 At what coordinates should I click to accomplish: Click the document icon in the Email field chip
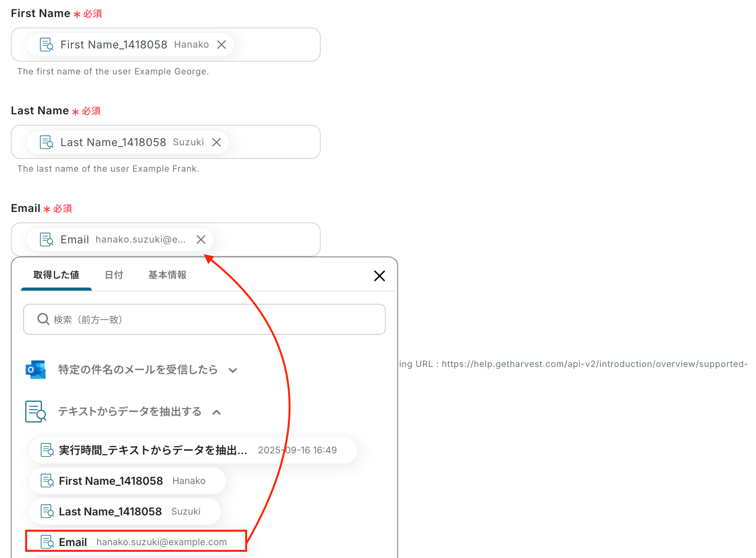click(x=47, y=239)
